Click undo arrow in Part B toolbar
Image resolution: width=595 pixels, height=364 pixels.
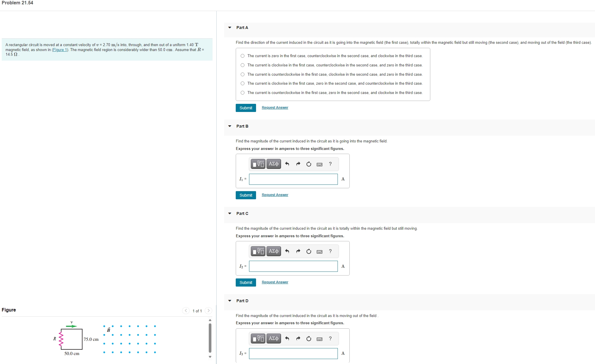287,164
